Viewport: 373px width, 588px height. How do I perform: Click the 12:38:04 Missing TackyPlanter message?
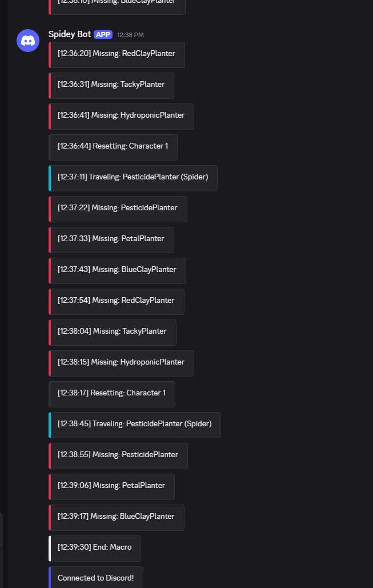(113, 331)
